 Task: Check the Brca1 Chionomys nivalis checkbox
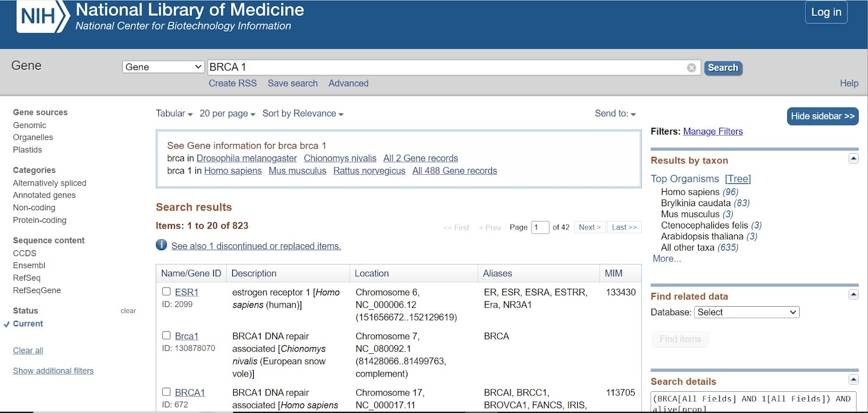pyautogui.click(x=167, y=335)
